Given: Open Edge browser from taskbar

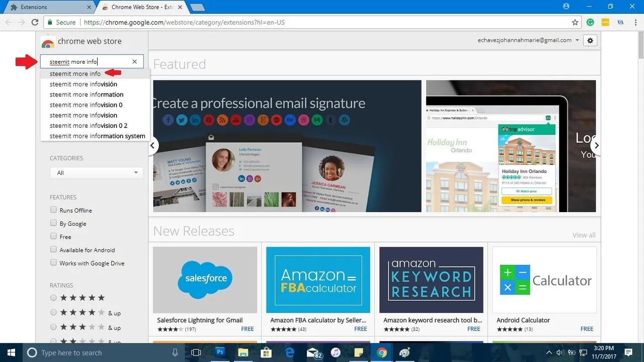Looking at the screenshot, I should tap(289, 352).
